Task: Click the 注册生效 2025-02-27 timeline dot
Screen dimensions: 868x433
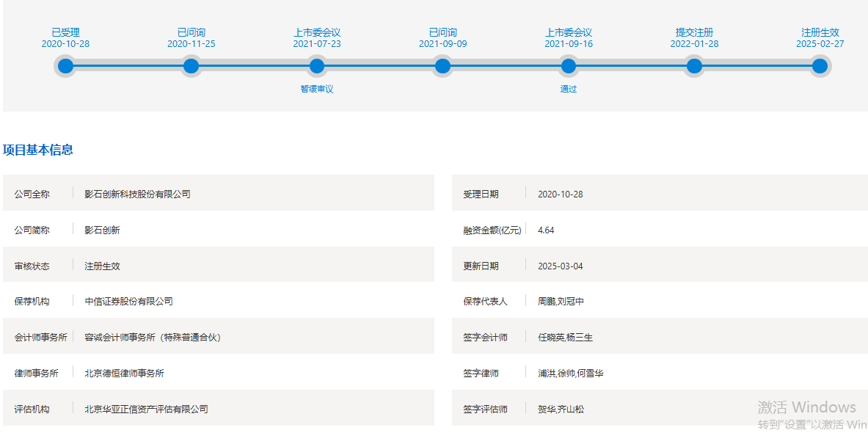Action: coord(820,67)
